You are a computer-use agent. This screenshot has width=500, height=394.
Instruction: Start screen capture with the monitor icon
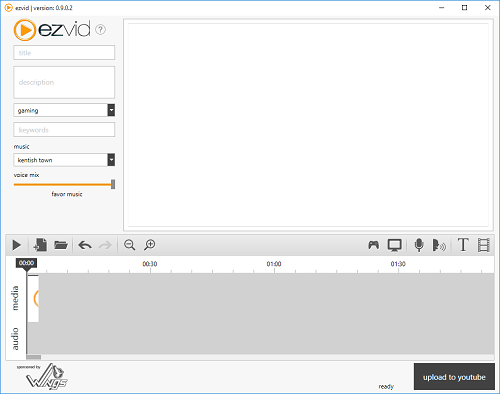coord(395,245)
